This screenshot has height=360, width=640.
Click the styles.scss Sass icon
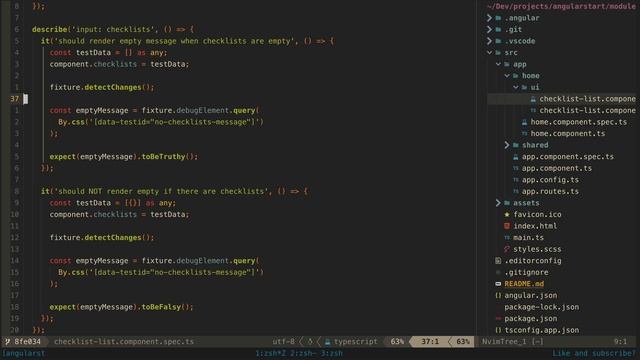[507, 249]
